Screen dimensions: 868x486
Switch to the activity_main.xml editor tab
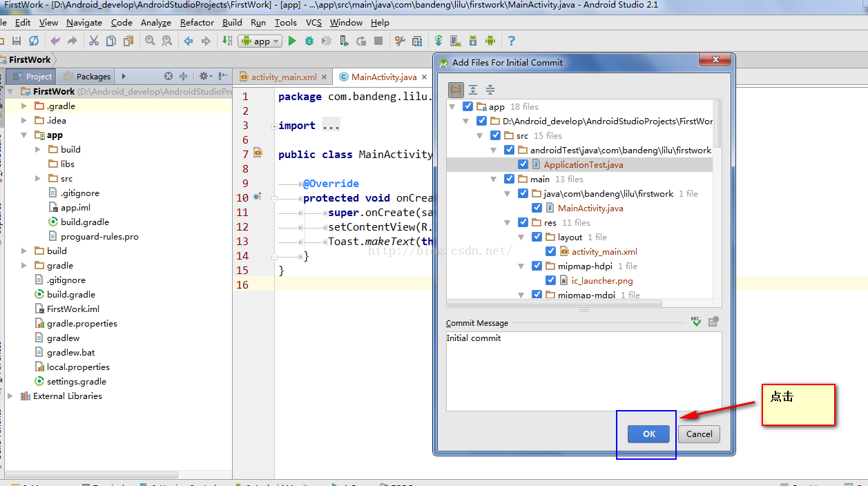click(x=283, y=77)
